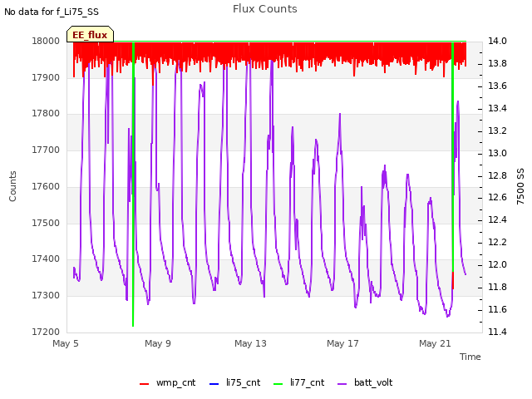This screenshot has width=532, height=399.
Task: Click the 12.0 right axis tick value
Action: [497, 264]
